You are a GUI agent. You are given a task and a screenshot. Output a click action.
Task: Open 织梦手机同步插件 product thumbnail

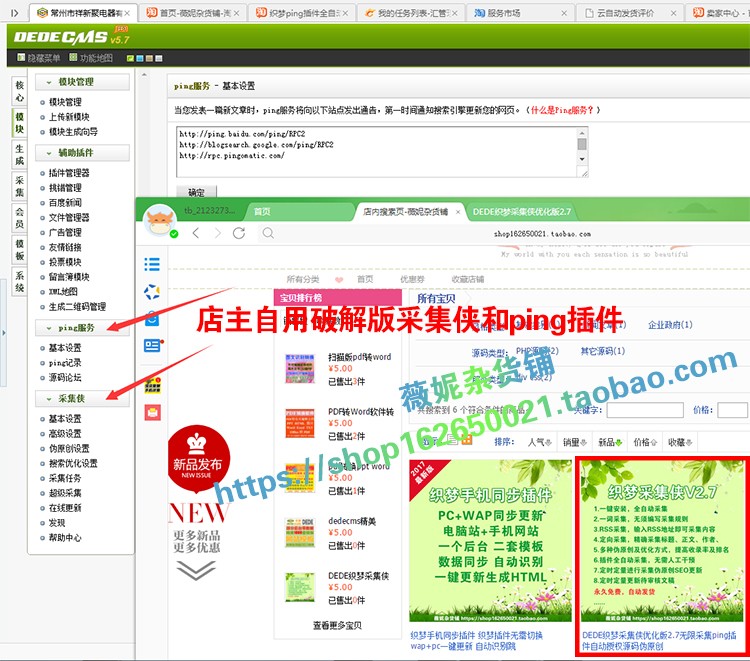490,541
